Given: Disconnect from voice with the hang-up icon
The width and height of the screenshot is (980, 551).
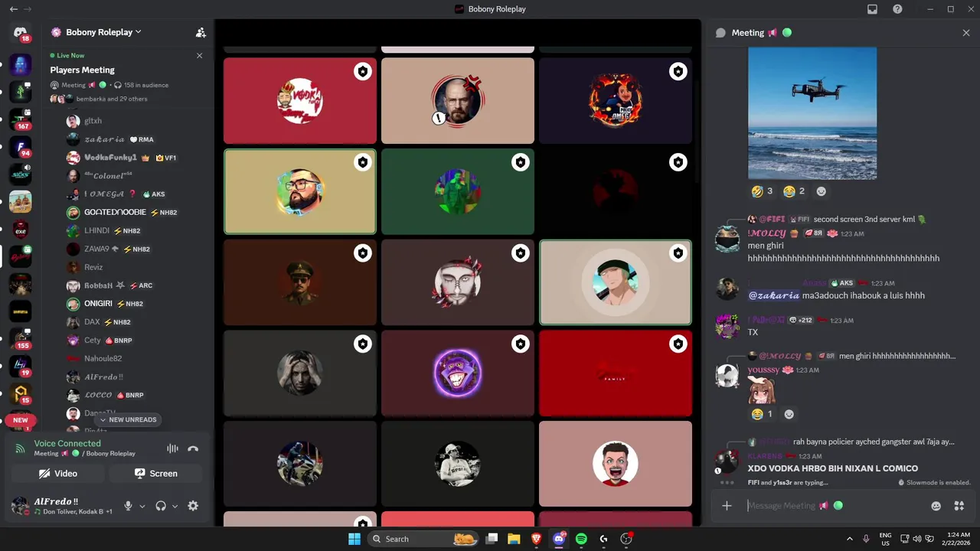Looking at the screenshot, I should [193, 448].
